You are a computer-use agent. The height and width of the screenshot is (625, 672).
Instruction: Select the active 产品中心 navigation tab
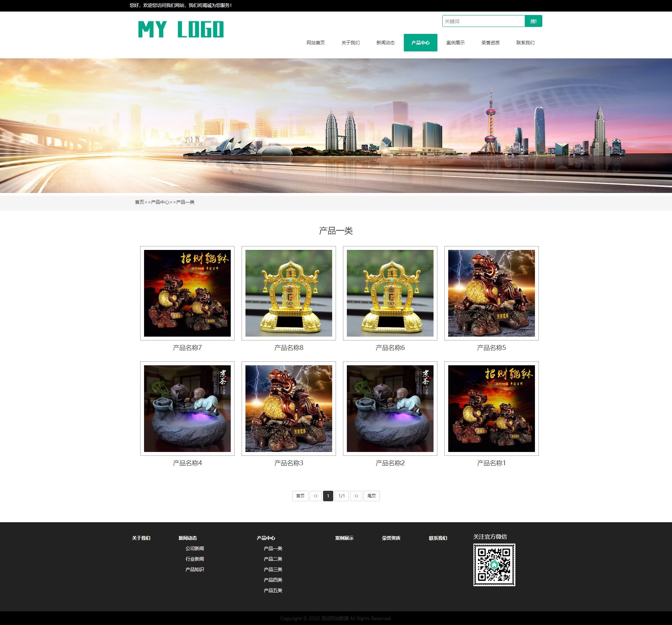(x=420, y=43)
